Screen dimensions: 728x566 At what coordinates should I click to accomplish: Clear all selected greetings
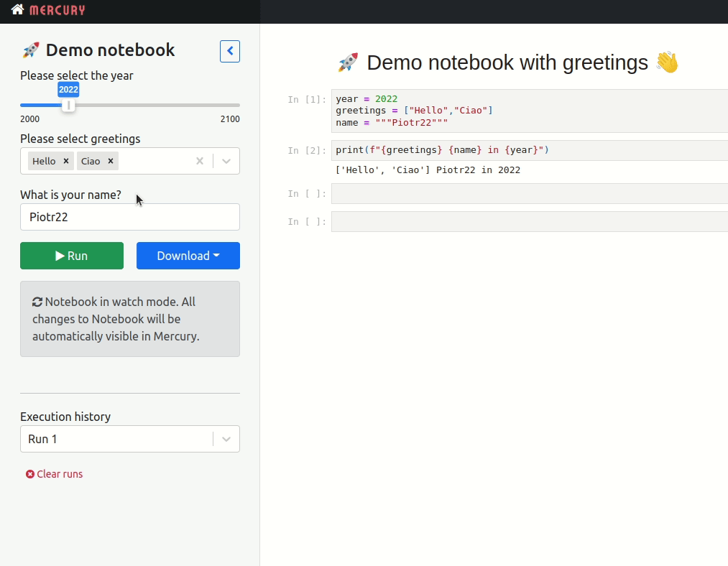(200, 161)
